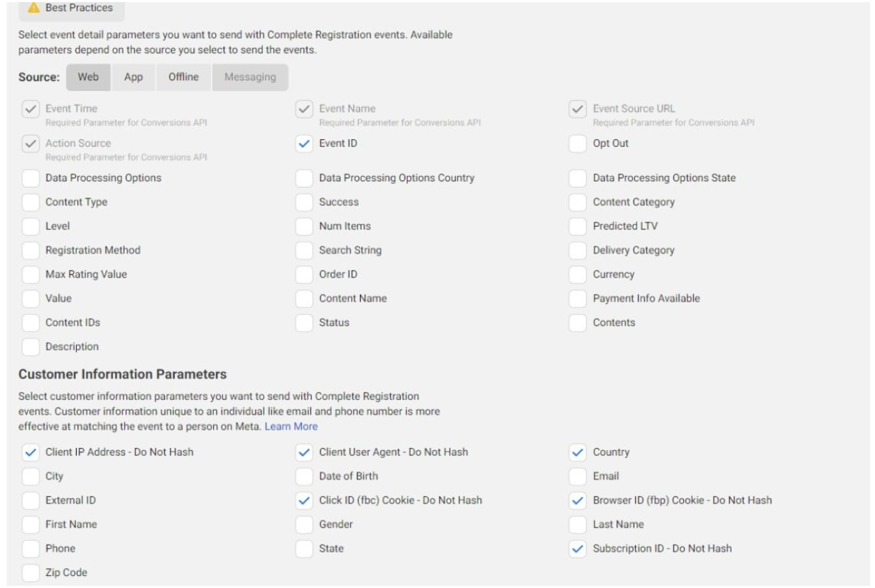Uncheck Client IP Address checkbox
875x588 pixels.
pos(31,452)
